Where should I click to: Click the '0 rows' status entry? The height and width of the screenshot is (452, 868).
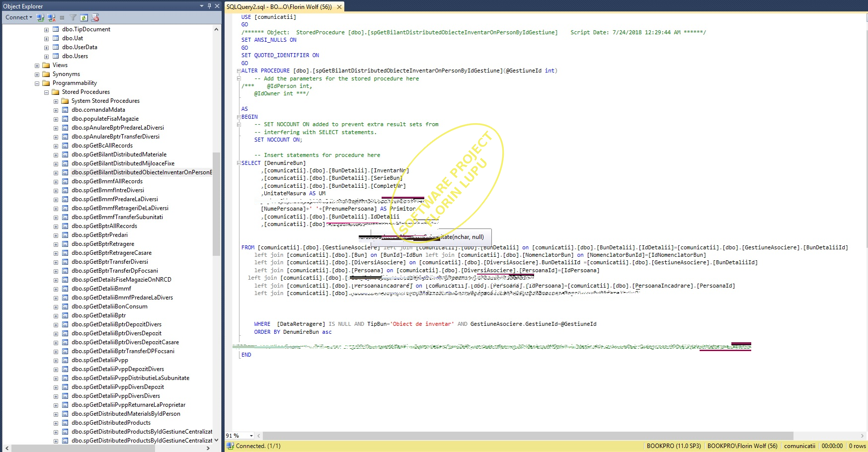coord(857,446)
